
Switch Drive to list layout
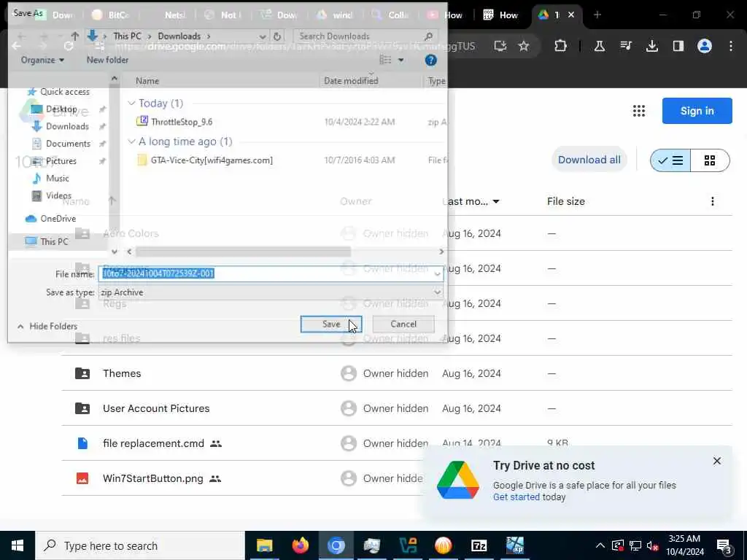tap(670, 160)
